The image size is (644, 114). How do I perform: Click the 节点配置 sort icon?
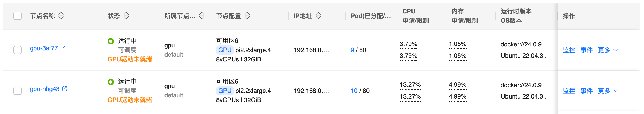(247, 16)
